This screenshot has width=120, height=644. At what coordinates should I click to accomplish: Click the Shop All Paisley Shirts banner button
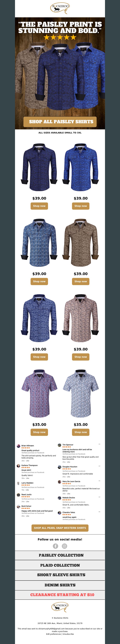coord(60,122)
